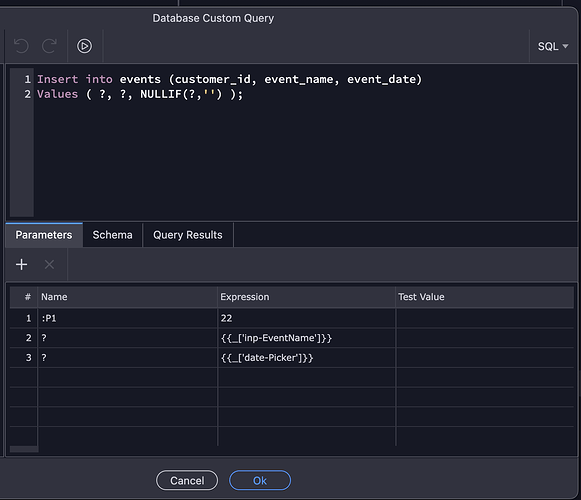This screenshot has height=500, width=581.
Task: Run the query with play icon
Action: (x=84, y=46)
